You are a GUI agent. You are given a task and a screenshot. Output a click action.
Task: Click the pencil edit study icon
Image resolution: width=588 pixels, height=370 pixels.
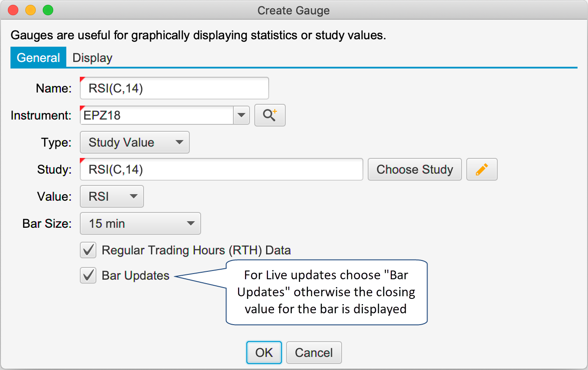click(x=482, y=169)
